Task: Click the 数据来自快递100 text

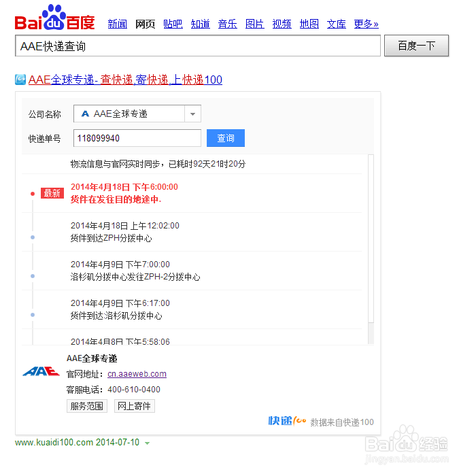Action: click(342, 422)
